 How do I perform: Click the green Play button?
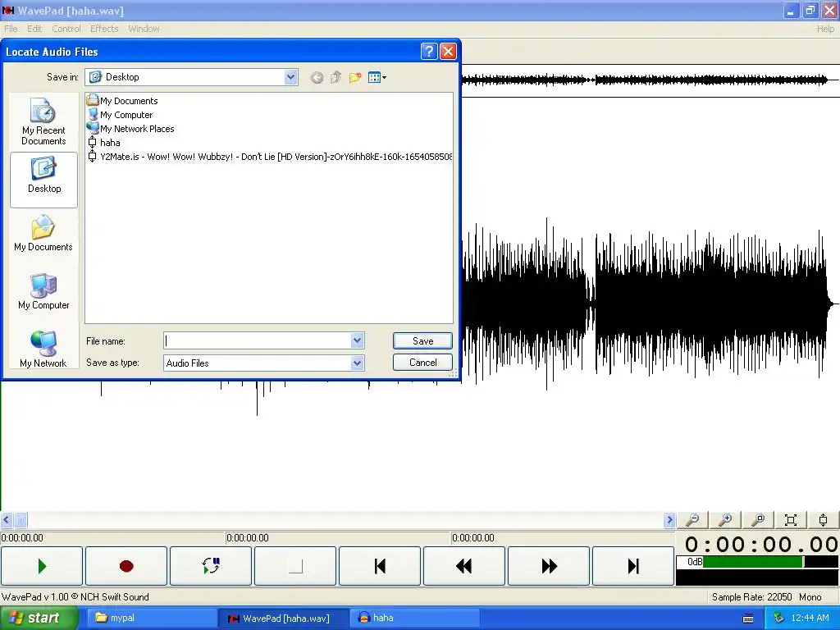pos(42,566)
